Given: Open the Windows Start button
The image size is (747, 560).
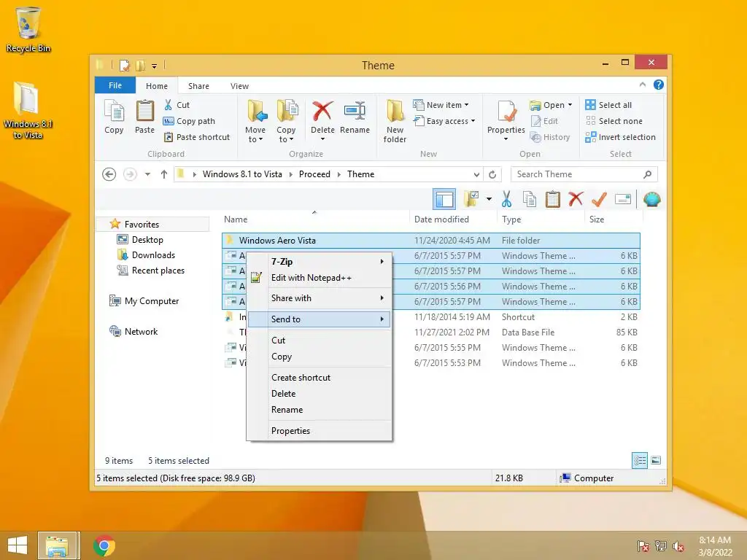Looking at the screenshot, I should pyautogui.click(x=18, y=545).
